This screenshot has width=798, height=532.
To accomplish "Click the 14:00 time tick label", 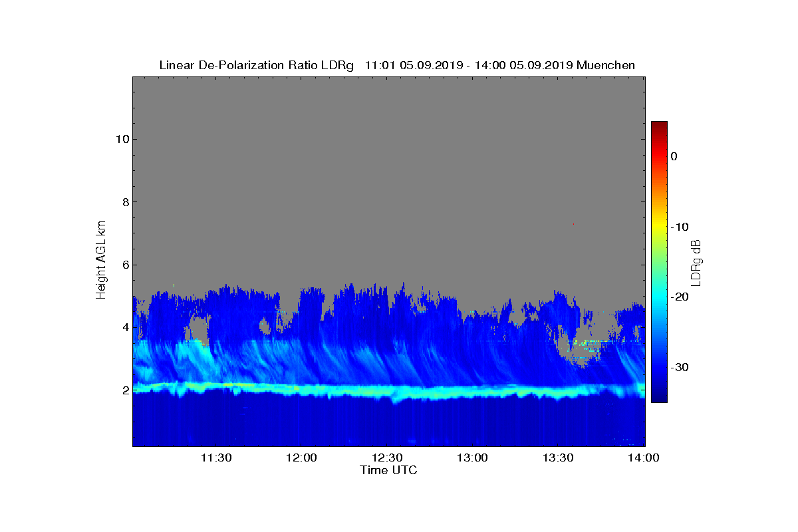I will tap(644, 458).
